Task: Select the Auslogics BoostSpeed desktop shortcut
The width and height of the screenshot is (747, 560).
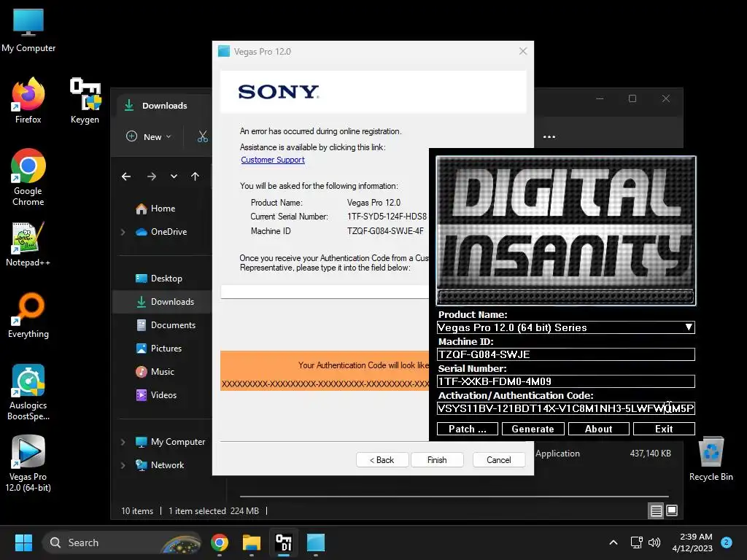Action: pyautogui.click(x=28, y=392)
